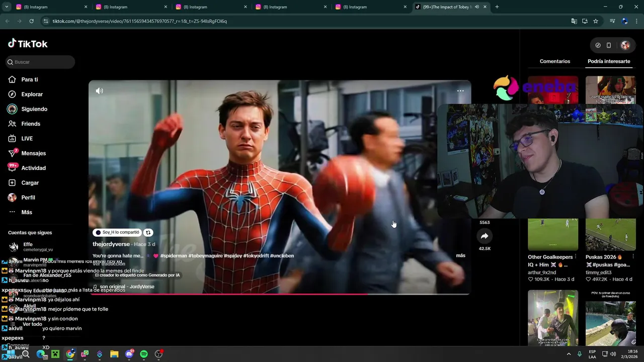Open options for Puskas 2026 video
The image size is (644, 362).
(633, 257)
